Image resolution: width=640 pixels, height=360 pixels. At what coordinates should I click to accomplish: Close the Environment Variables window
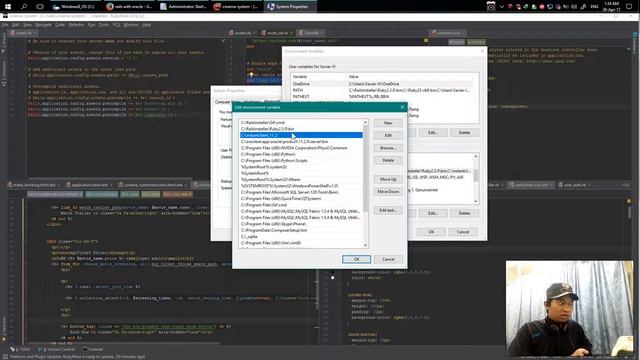(x=482, y=51)
